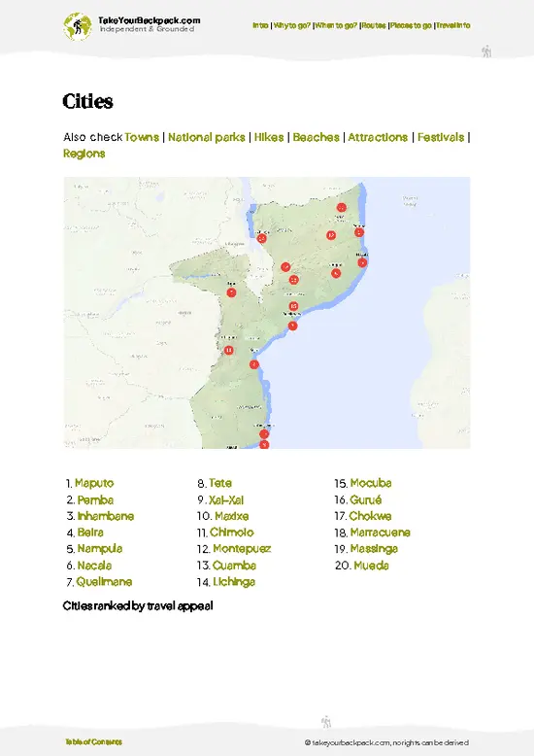Open the Cuamba city link
Viewport: 534px width, 756px height.
(x=234, y=566)
